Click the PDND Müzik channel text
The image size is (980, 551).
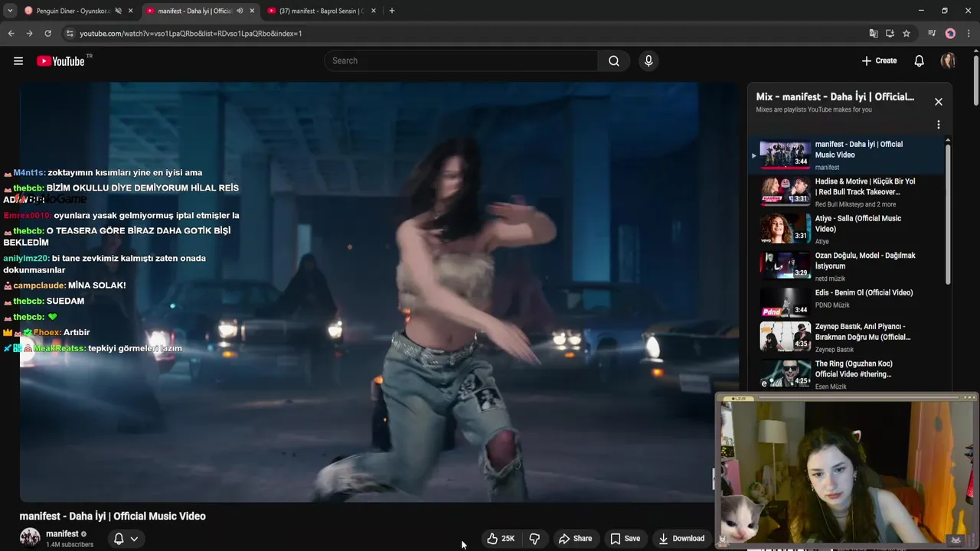pos(832,305)
